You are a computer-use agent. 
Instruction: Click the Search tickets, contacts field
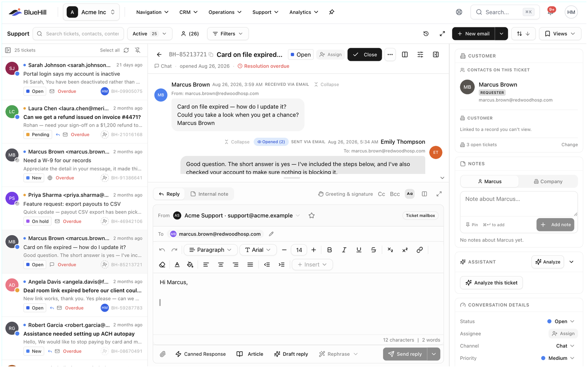[79, 34]
